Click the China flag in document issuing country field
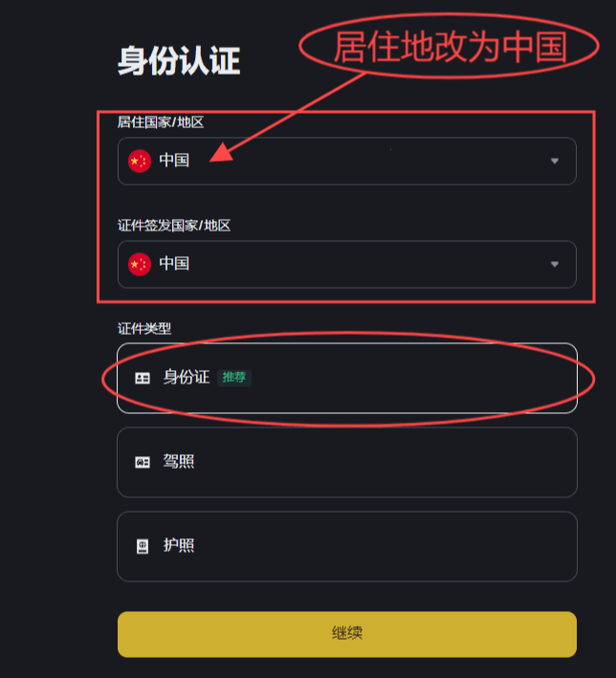 click(x=140, y=264)
